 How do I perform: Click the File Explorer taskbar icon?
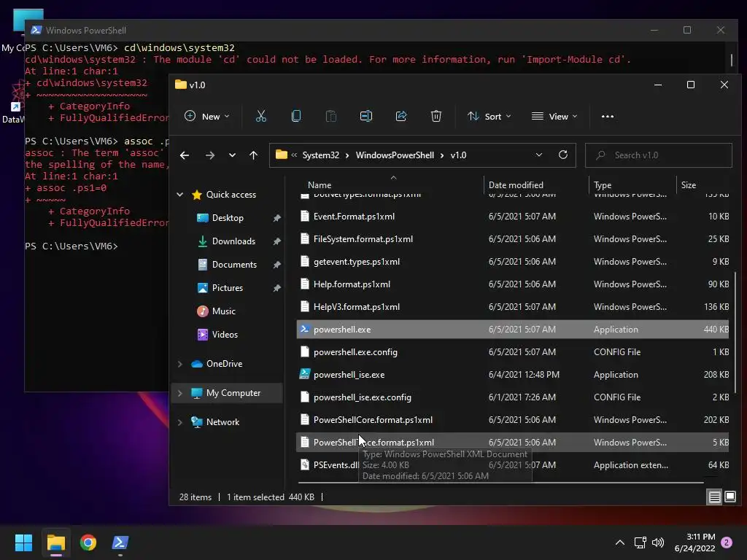coord(55,542)
